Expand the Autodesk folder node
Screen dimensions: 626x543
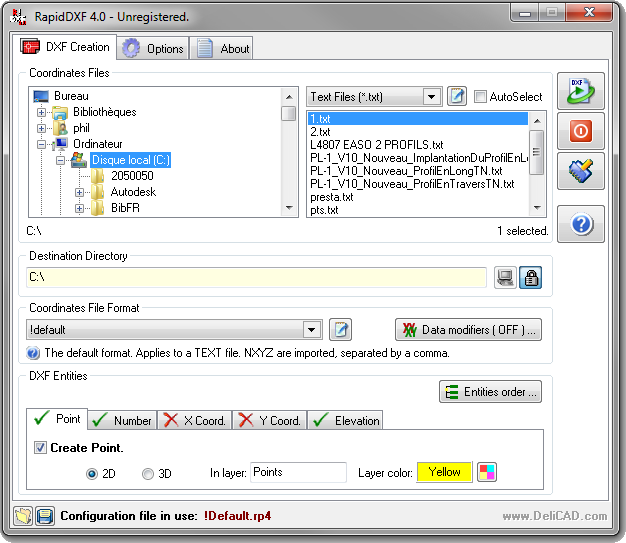[79, 192]
